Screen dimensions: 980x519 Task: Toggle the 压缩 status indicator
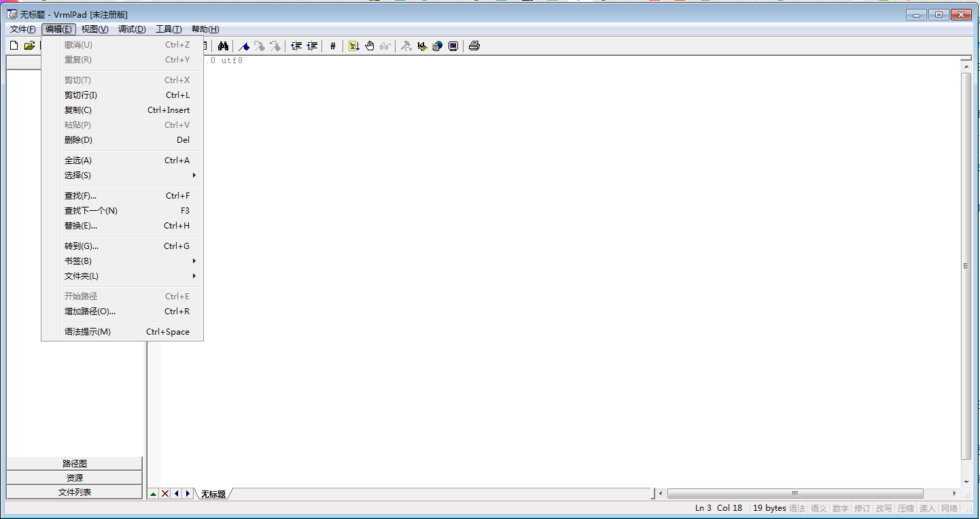905,508
